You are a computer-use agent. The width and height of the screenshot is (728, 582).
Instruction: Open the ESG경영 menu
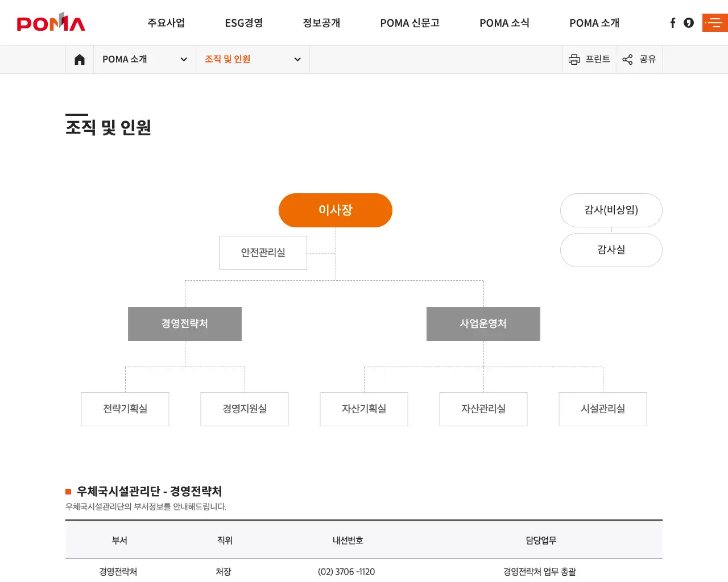(244, 23)
